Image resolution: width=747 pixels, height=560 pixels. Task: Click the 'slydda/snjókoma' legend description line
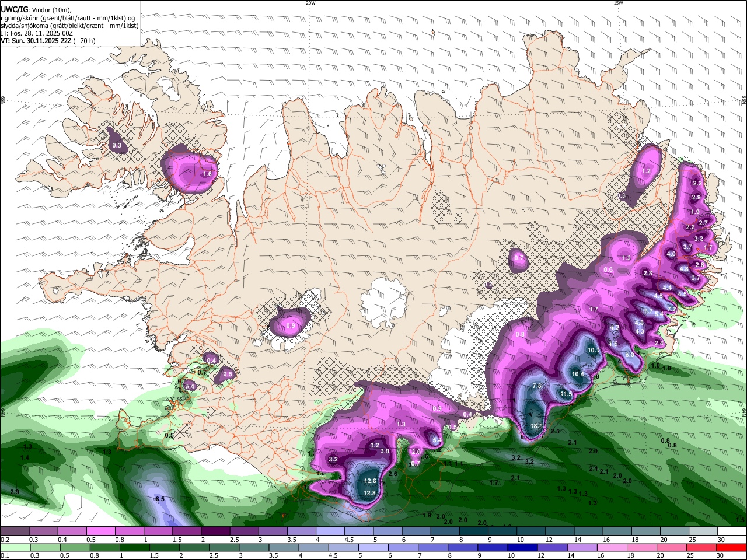pyautogui.click(x=69, y=26)
